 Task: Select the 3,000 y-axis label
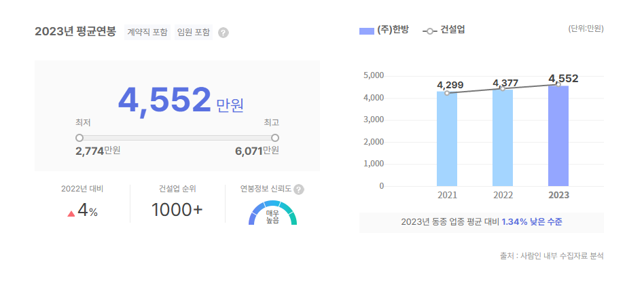[374, 120]
